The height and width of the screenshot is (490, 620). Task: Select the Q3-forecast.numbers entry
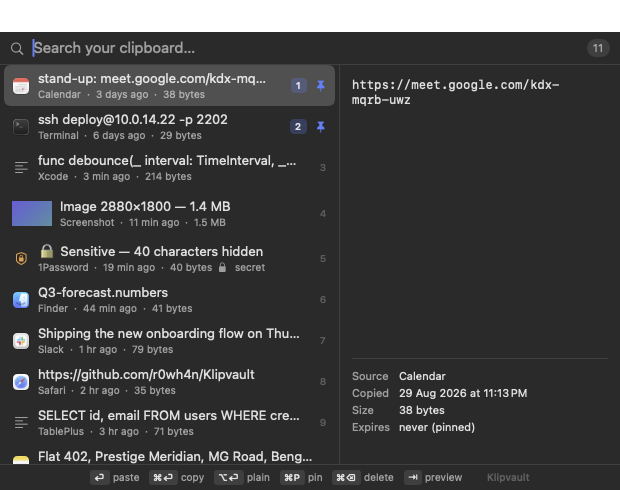click(169, 300)
